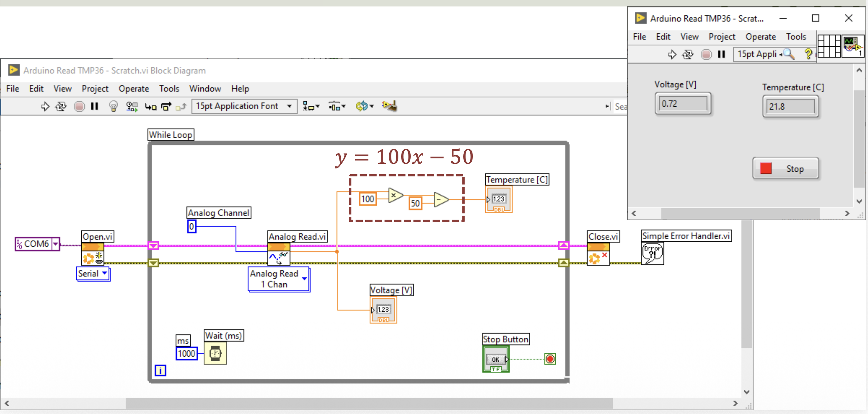
Task: Click Abort Execution in front panel toolbar
Action: click(706, 54)
